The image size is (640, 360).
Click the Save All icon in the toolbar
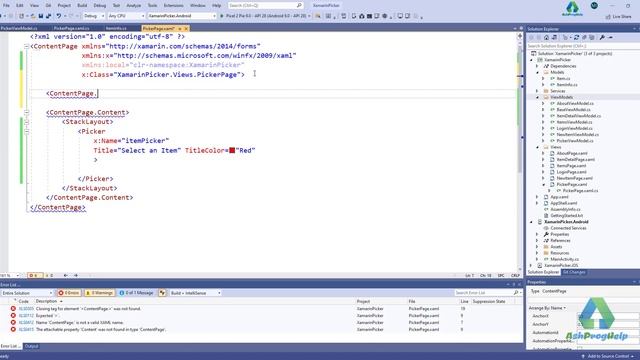click(49, 16)
